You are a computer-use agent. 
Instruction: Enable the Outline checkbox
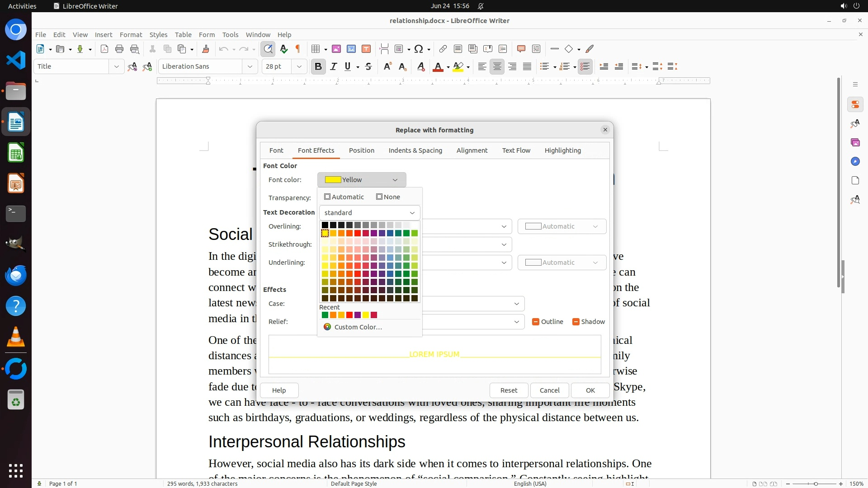tap(536, 322)
